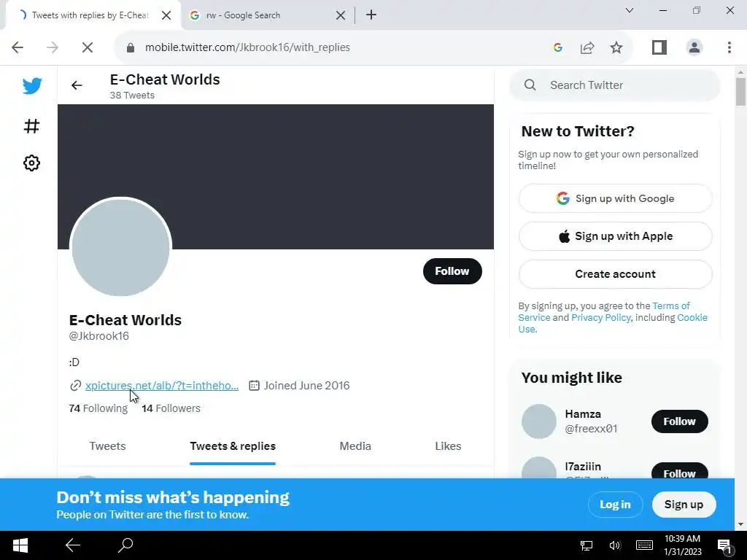Switch to the Likes tab
The image size is (747, 560).
click(x=448, y=446)
